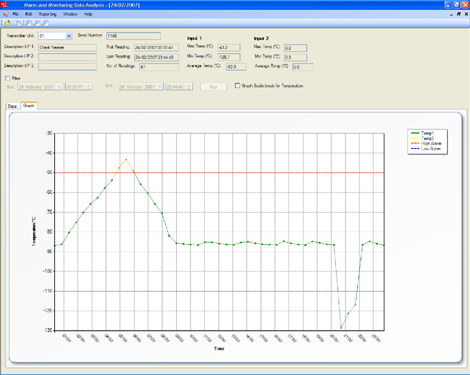Click the Description I/P 1 text field
470x375 pixels.
(x=68, y=47)
